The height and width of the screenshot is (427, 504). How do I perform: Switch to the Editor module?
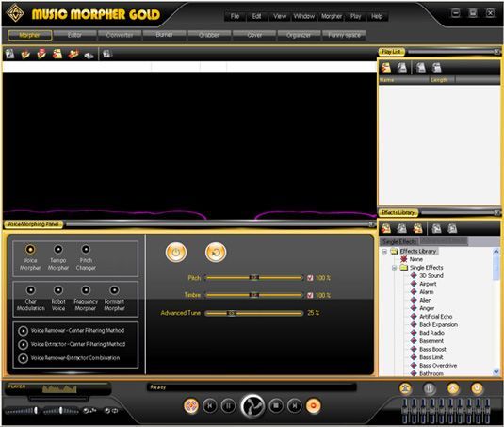click(74, 35)
